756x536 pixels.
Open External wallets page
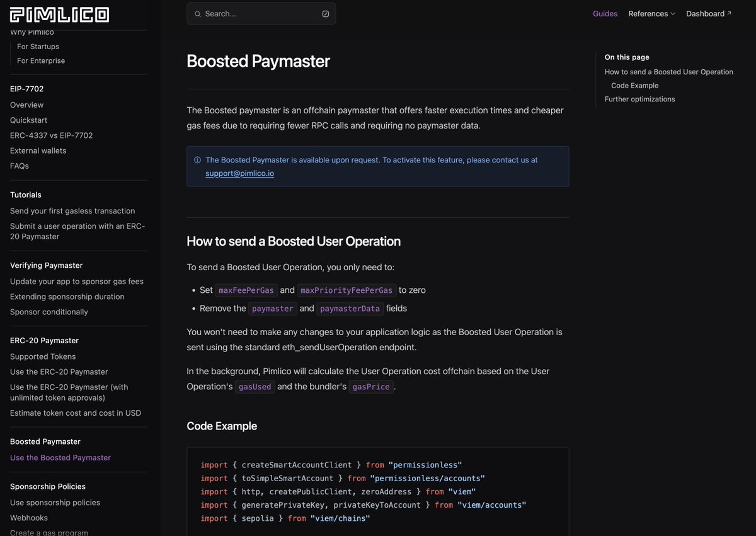pyautogui.click(x=38, y=151)
